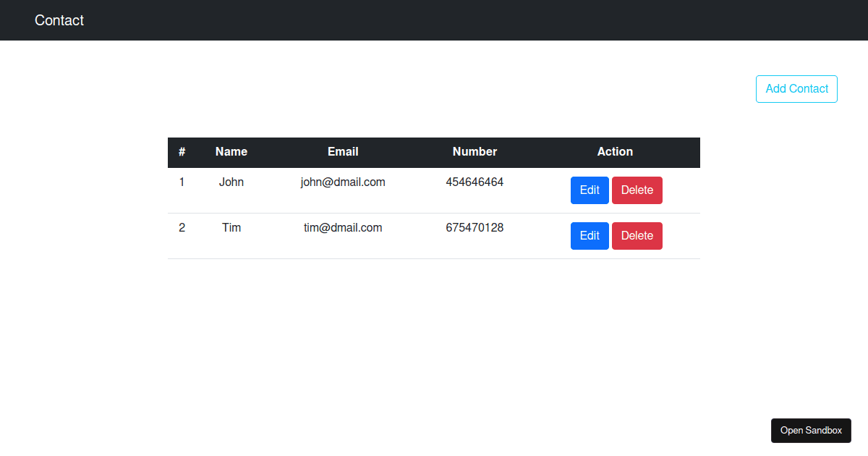The image size is (868, 456).
Task: Click the Number column header
Action: tap(475, 152)
